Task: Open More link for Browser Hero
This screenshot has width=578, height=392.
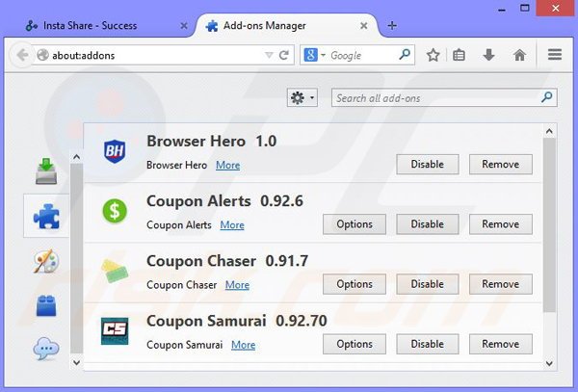Action: click(227, 165)
